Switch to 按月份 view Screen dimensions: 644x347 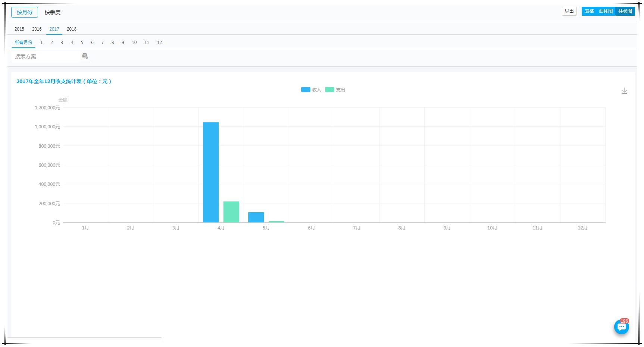coord(25,12)
